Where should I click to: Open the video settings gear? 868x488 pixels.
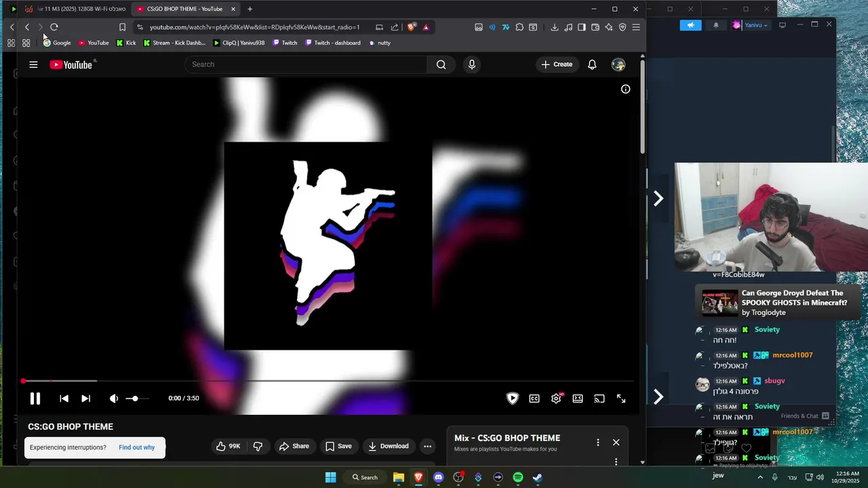(x=556, y=399)
